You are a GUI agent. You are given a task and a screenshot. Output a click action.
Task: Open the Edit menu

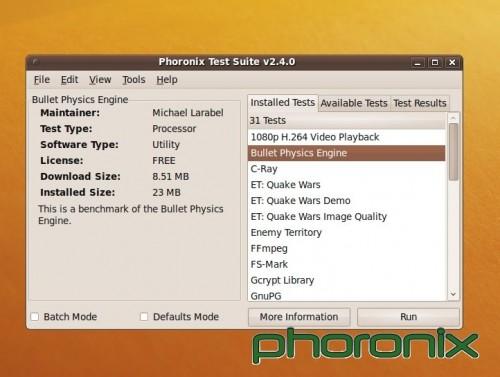pyautogui.click(x=69, y=80)
